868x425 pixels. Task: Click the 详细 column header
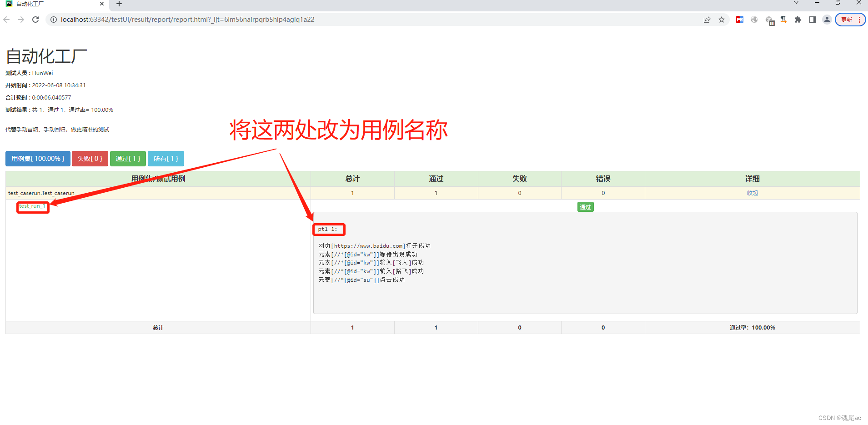coord(753,179)
